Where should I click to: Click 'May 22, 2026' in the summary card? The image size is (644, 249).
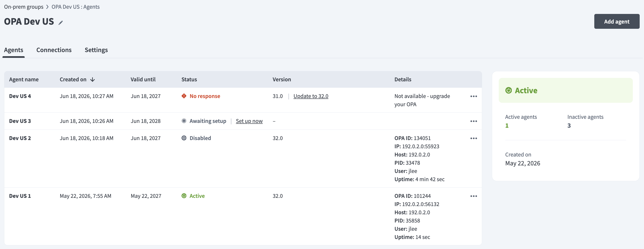pyautogui.click(x=522, y=163)
